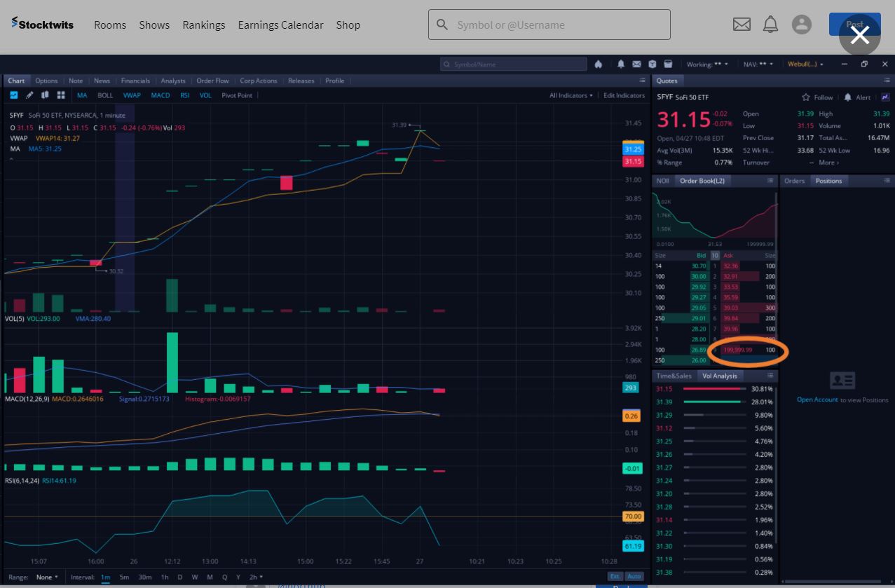The width and height of the screenshot is (895, 588).
Task: Click the Webull cube icon
Action: point(653,64)
